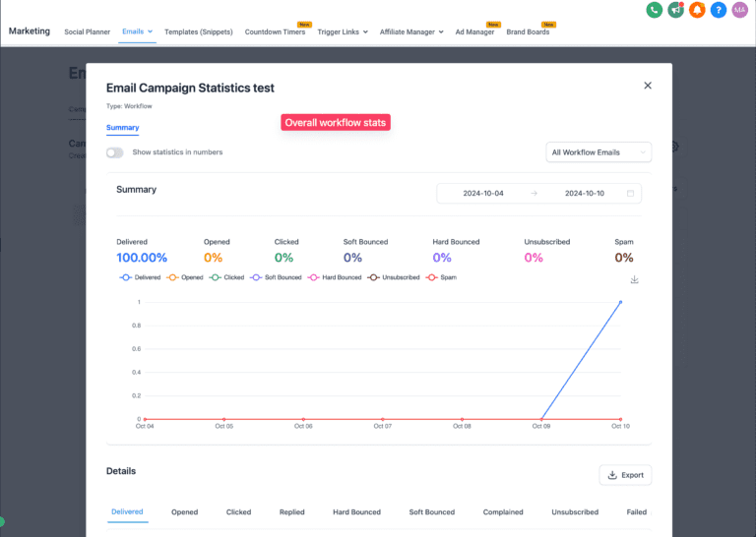
Task: Click the Opened 0% value
Action: point(213,258)
